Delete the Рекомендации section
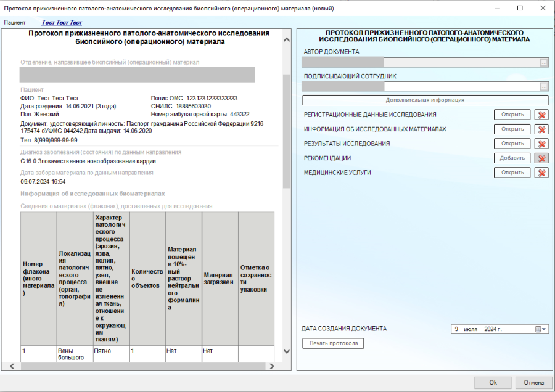Viewport: 555px width, 392px height. pos(541,158)
